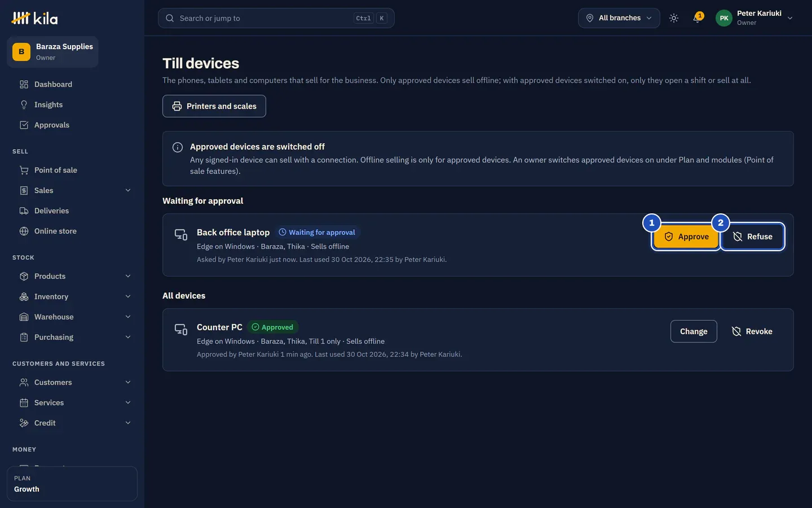Revoke the Counter PC approval
The image size is (812, 508).
pyautogui.click(x=752, y=331)
